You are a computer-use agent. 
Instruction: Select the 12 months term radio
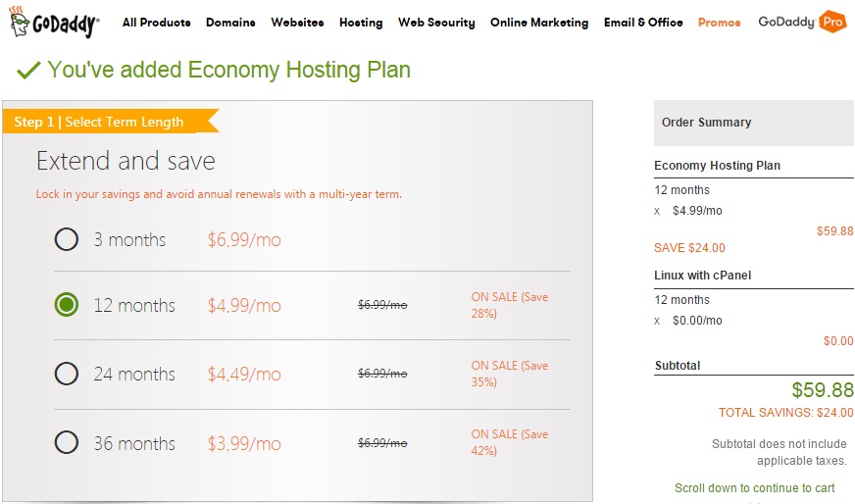coord(67,305)
